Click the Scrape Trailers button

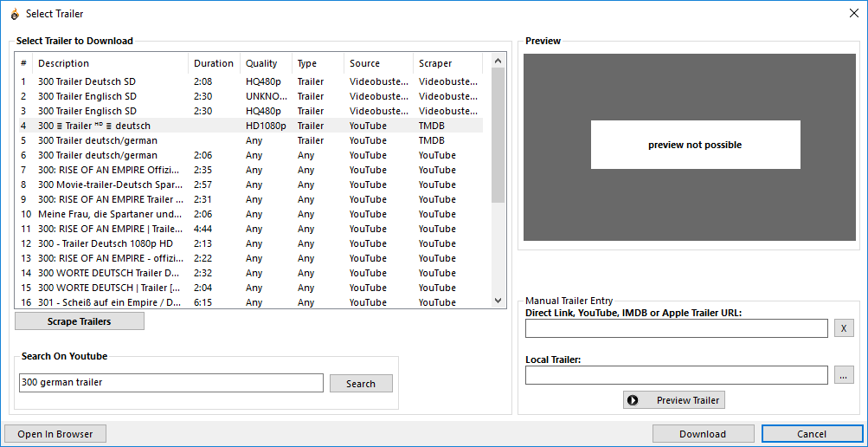pyautogui.click(x=79, y=321)
